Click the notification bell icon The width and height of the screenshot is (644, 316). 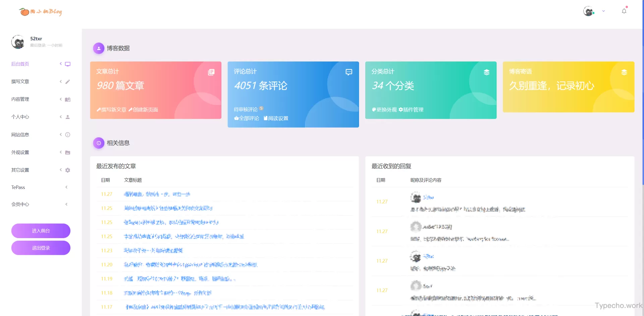tap(624, 11)
